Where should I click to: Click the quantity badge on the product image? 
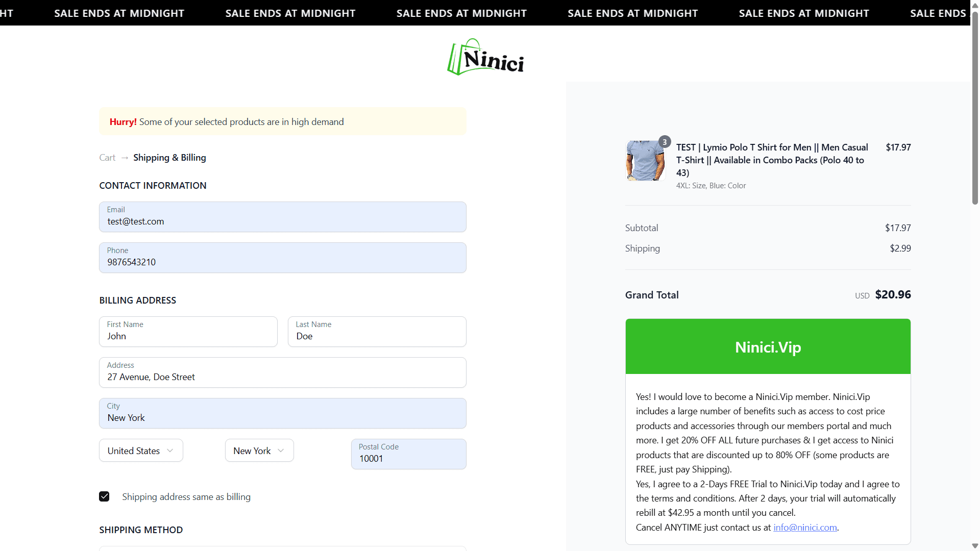665,141
